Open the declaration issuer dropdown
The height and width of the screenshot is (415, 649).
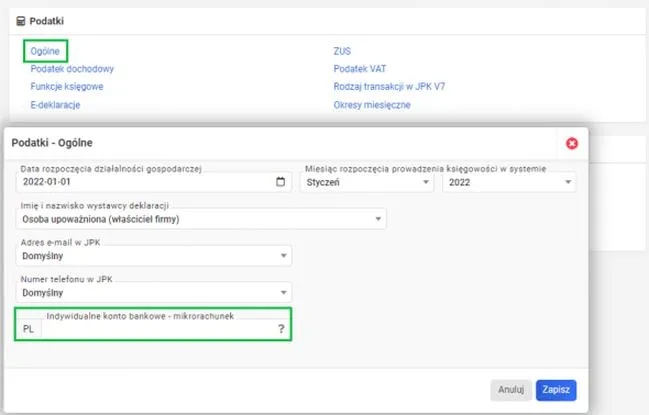coord(201,219)
